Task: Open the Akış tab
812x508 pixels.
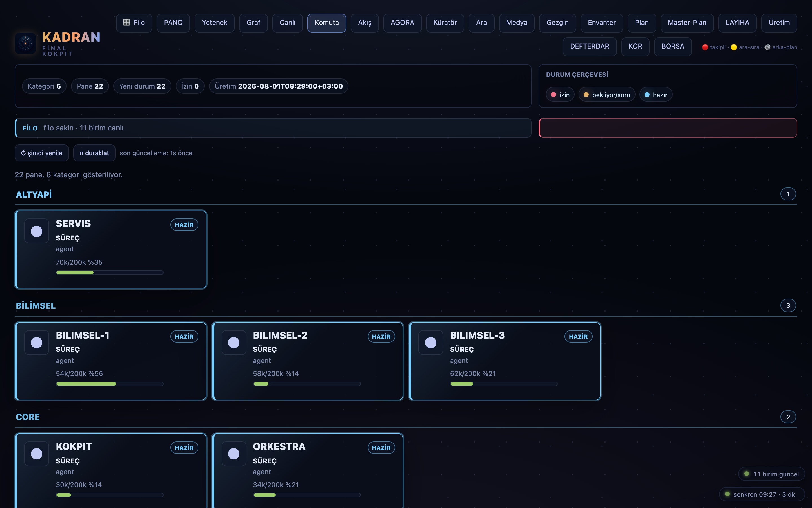Action: (x=365, y=23)
